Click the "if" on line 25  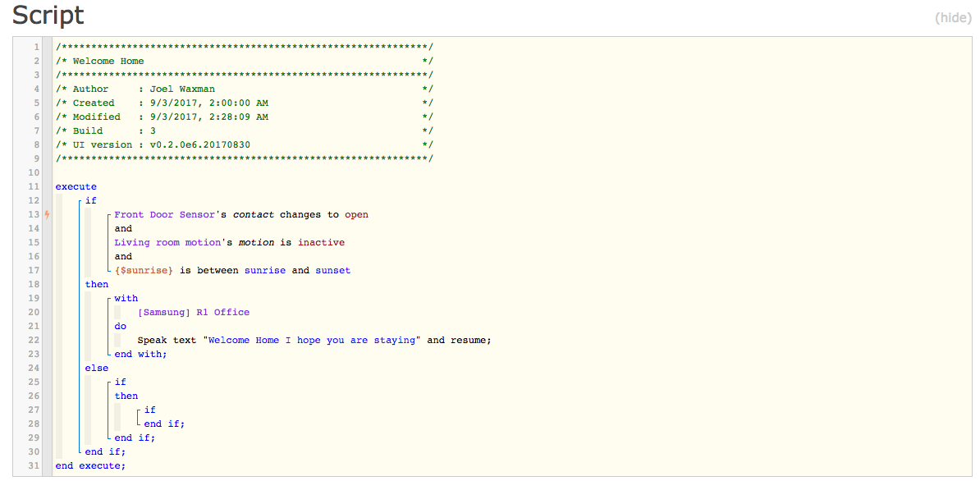click(120, 382)
